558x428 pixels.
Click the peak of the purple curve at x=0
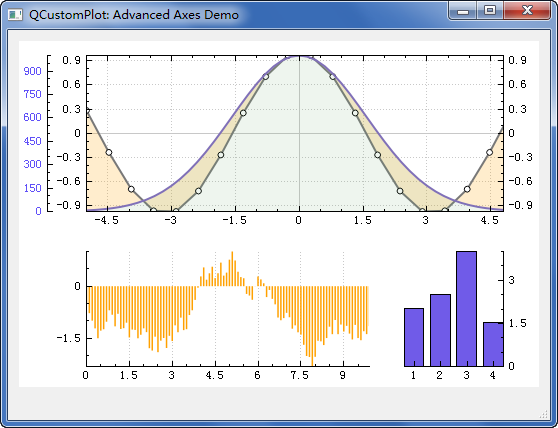(299, 57)
